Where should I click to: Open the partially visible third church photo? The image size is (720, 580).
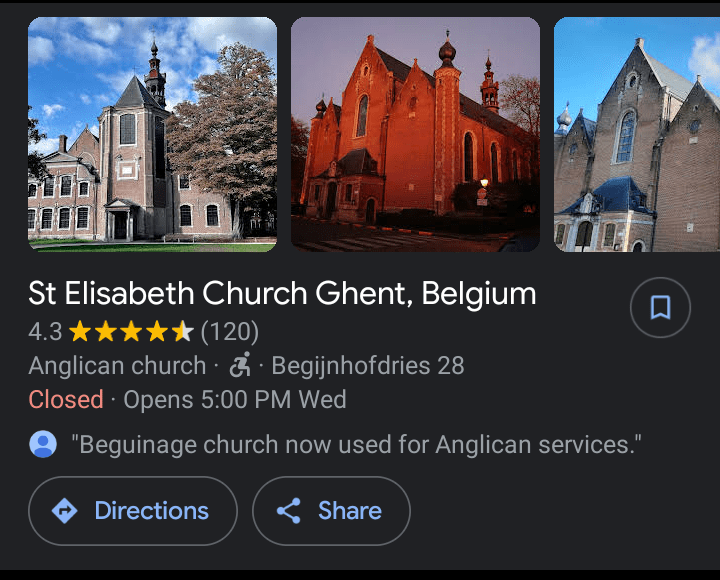637,133
